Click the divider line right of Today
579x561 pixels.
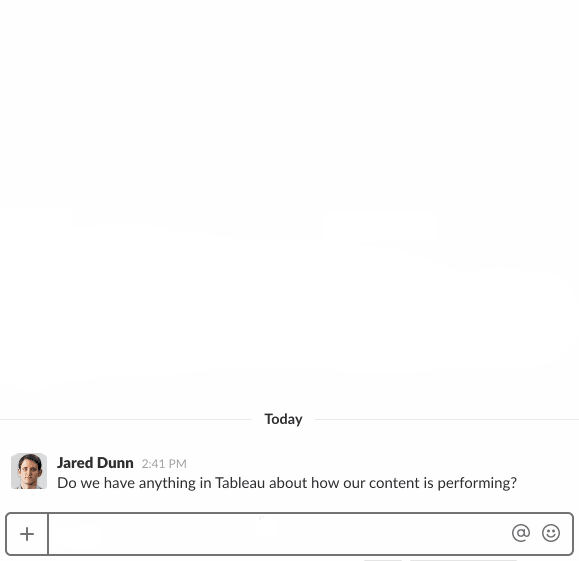click(x=447, y=420)
